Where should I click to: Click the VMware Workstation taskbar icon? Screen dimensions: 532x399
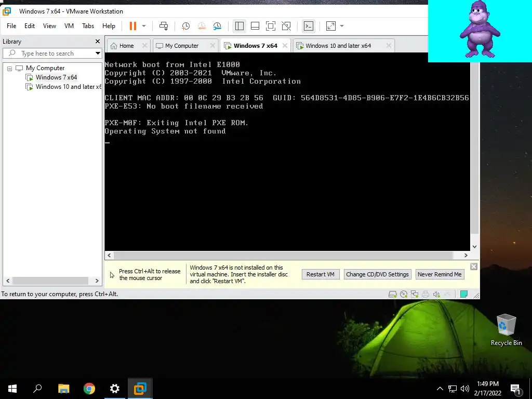pyautogui.click(x=140, y=389)
